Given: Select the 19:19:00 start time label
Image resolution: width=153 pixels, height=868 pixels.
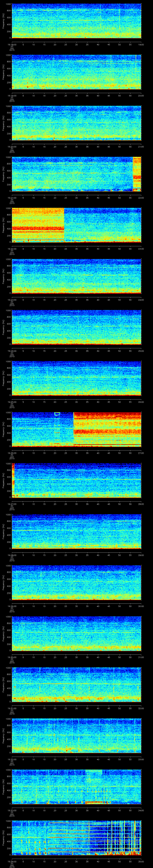Looking at the screenshot, I should pyautogui.click(x=12, y=96).
